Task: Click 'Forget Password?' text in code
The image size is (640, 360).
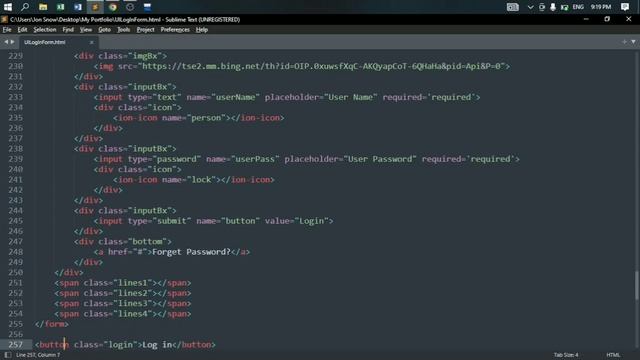Action: [x=191, y=252]
